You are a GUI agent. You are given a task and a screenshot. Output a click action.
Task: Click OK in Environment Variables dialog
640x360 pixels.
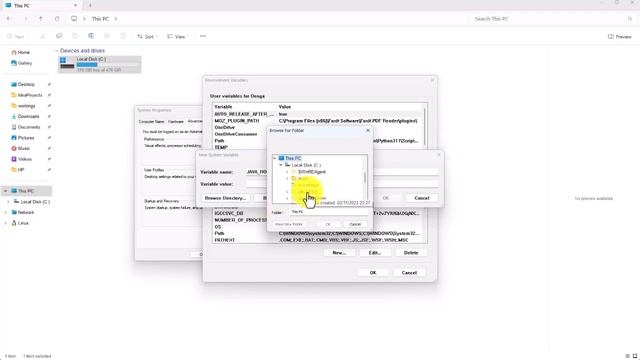point(373,272)
